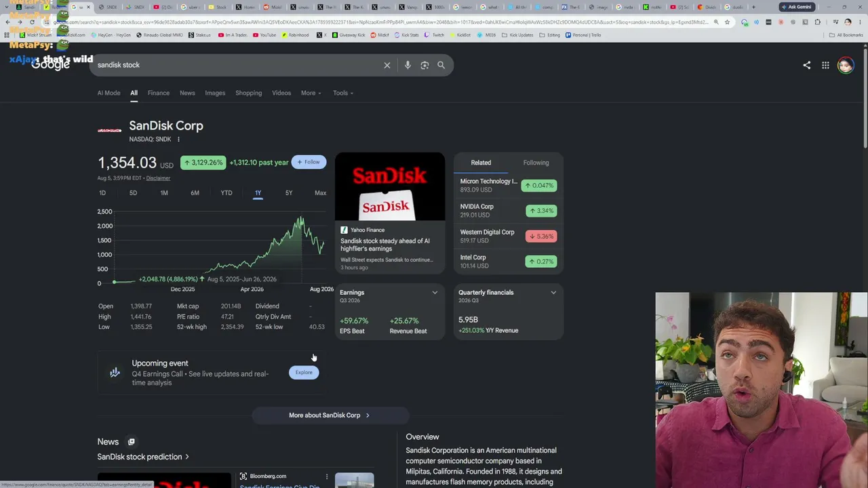Open the Chrome three-dot menu
Image resolution: width=868 pixels, height=488 pixels.
pyautogui.click(x=859, y=22)
